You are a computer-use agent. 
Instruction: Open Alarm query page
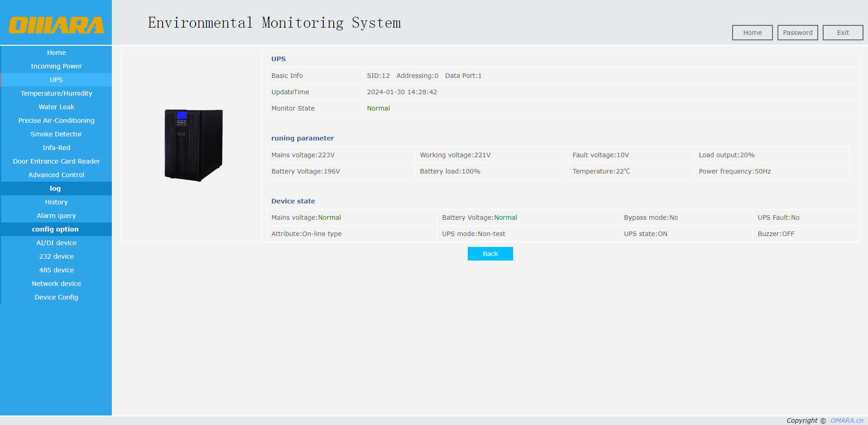point(56,216)
